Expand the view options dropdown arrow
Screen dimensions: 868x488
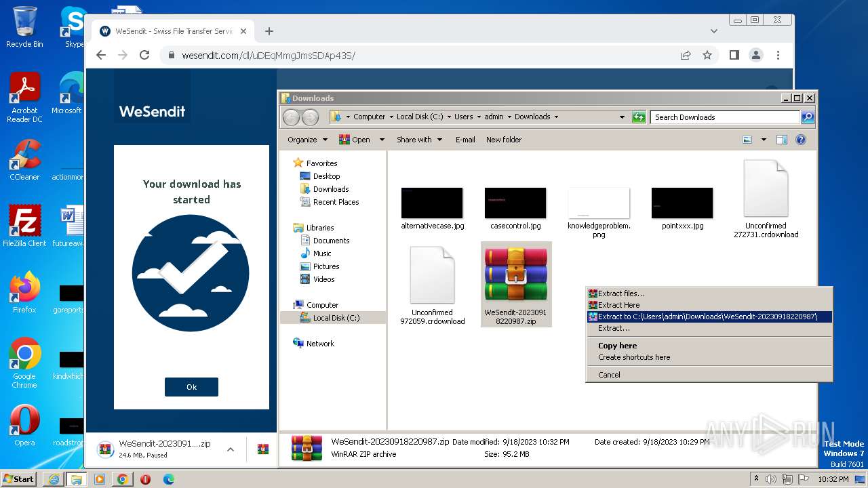click(x=764, y=140)
